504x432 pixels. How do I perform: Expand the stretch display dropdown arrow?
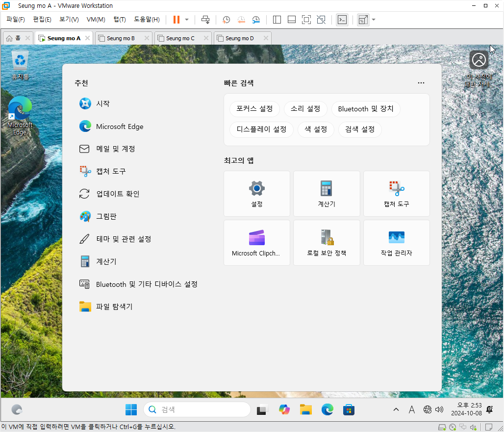(x=374, y=20)
